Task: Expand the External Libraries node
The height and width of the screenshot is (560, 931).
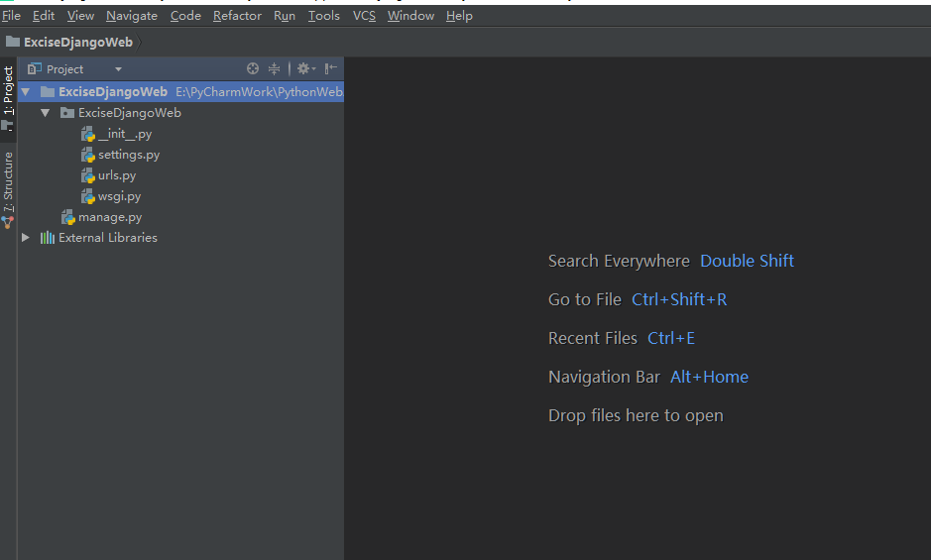Action: coord(26,238)
